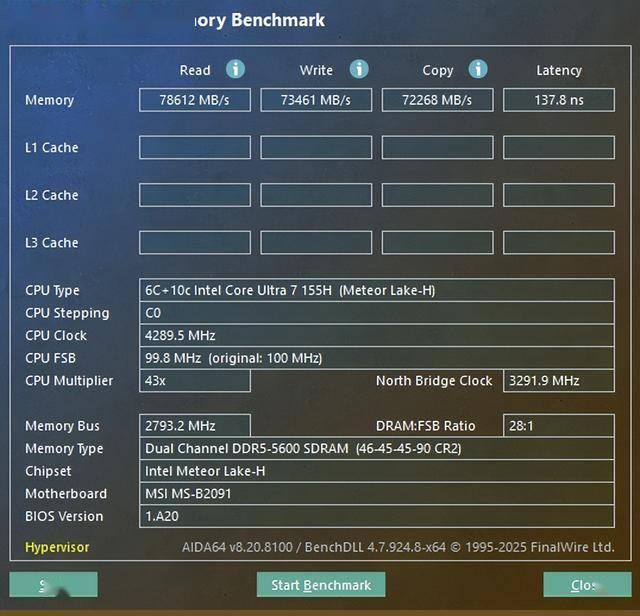Click the North Bridge Clock 3291.9 MHz field
640x616 pixels.
tap(559, 381)
